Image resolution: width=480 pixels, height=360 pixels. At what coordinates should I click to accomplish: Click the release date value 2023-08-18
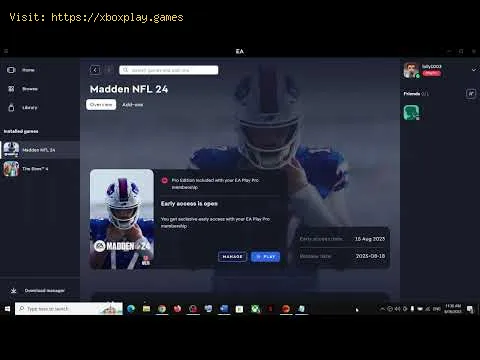click(x=370, y=256)
